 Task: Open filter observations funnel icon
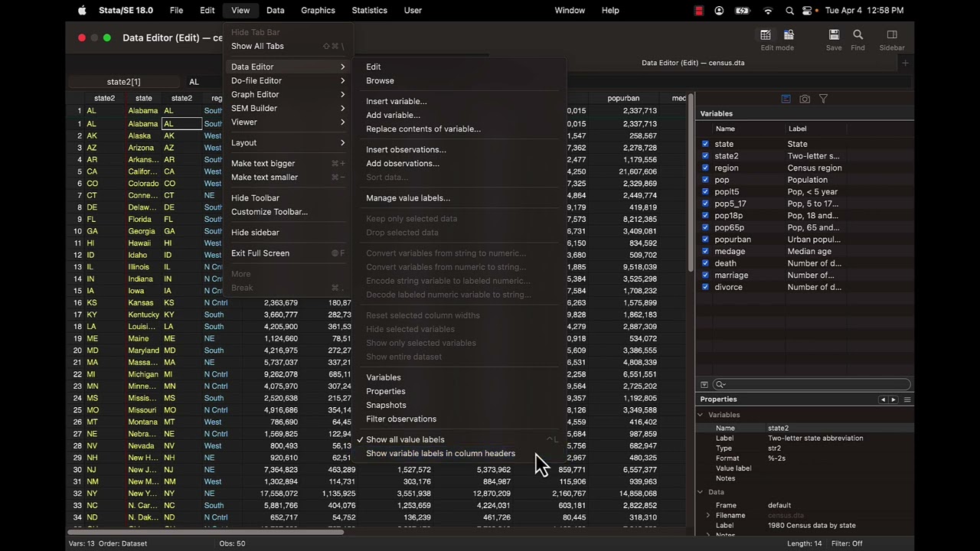point(823,99)
